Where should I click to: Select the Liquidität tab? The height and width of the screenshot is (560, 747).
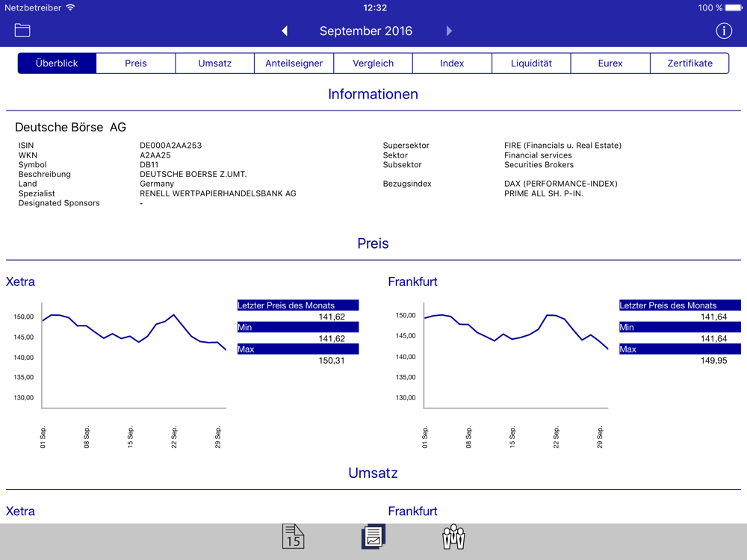(531, 63)
